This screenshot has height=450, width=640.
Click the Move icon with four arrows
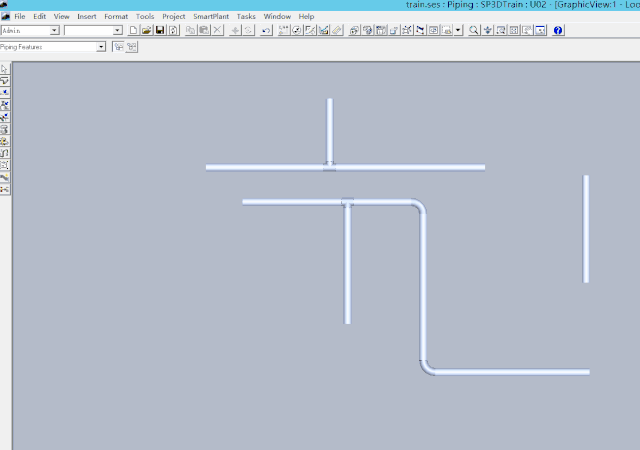pyautogui.click(x=235, y=30)
